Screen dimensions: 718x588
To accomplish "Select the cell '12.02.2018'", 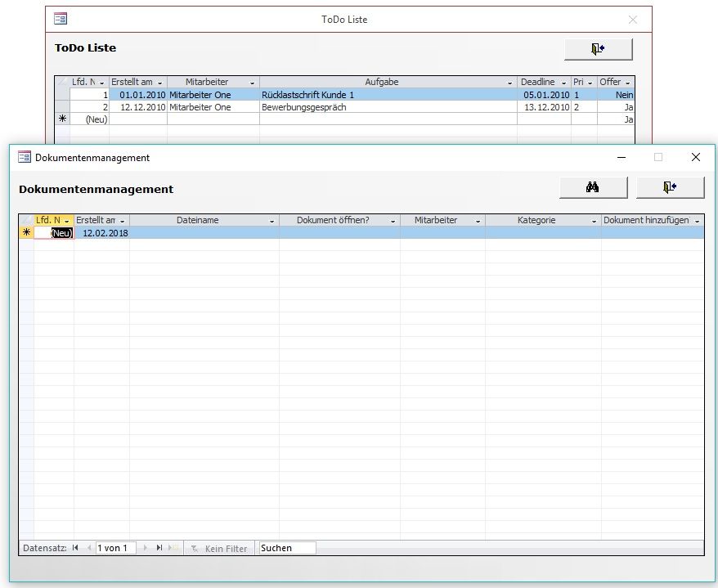I will point(101,232).
